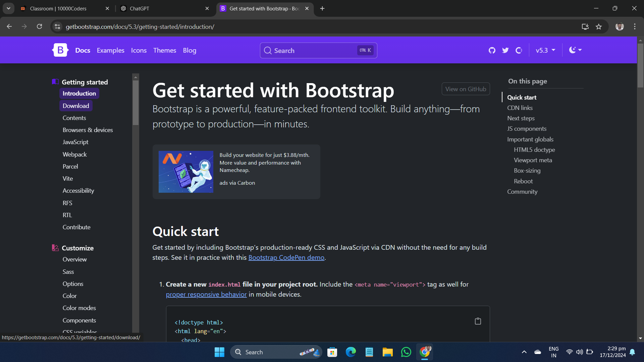
Task: Open the v5.3 version dropdown
Action: (x=545, y=50)
